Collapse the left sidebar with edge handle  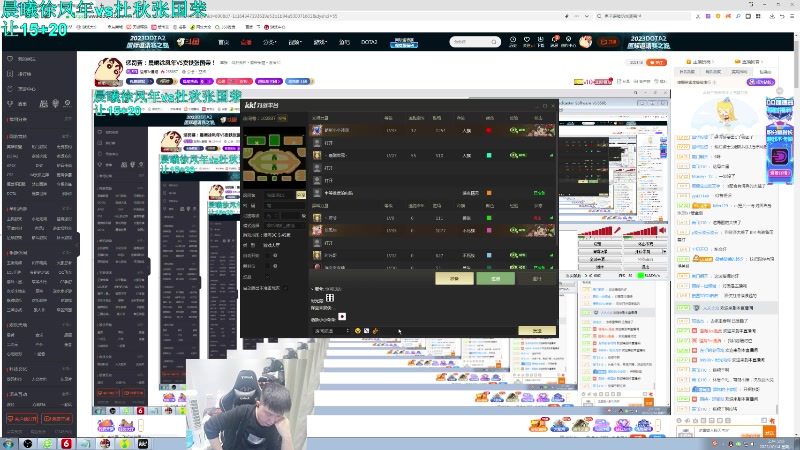78,244
